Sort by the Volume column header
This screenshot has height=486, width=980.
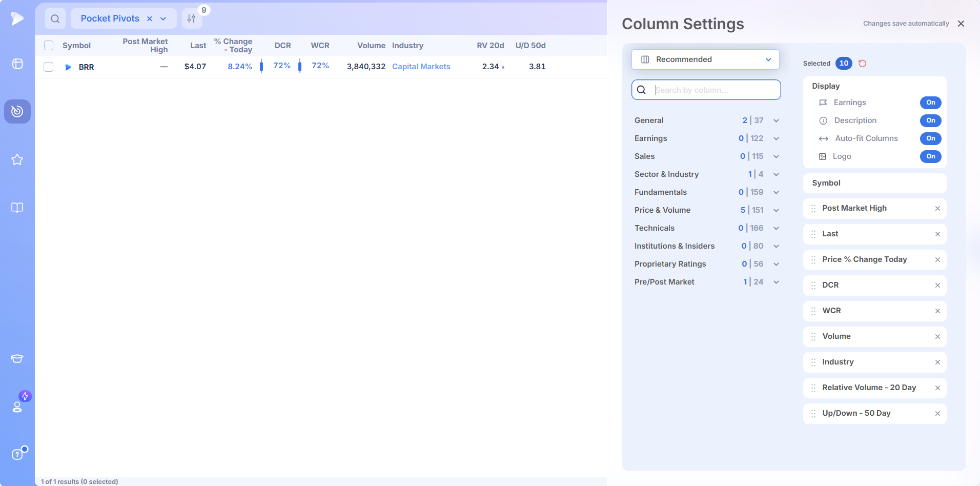click(371, 46)
